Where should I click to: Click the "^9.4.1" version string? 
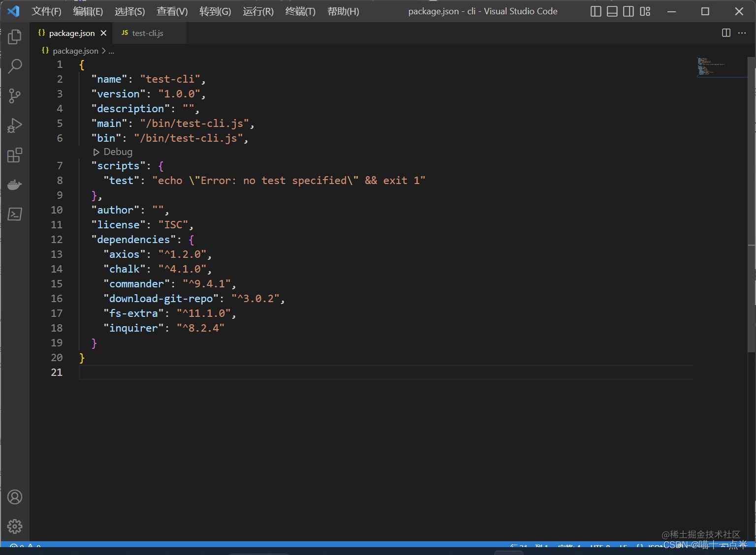click(x=207, y=284)
